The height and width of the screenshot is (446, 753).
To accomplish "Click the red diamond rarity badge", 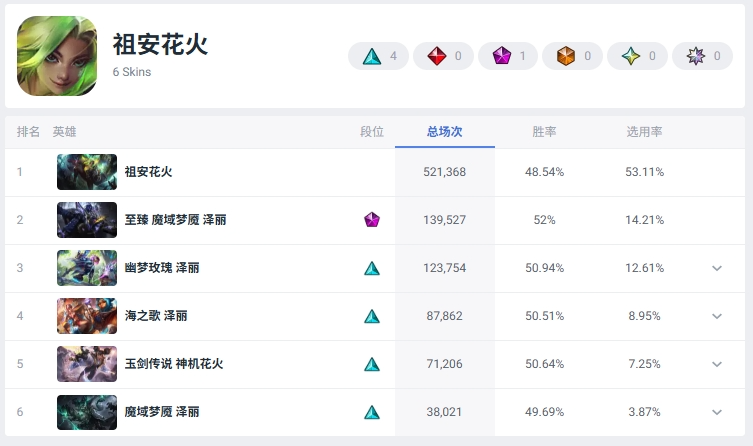I will tap(443, 56).
